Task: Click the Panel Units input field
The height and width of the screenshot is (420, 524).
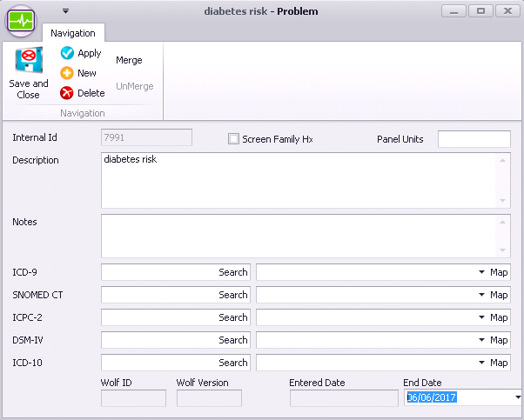Action: 474,139
